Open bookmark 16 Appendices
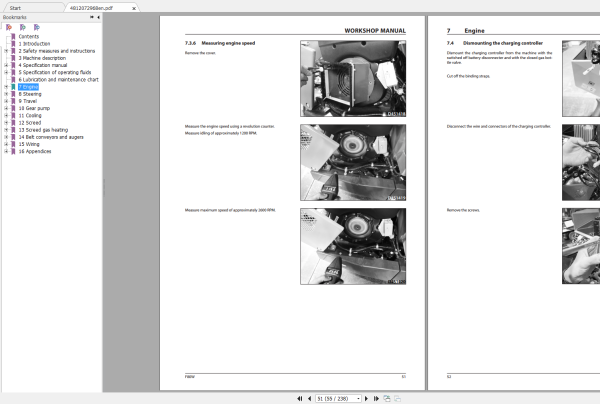The height and width of the screenshot is (404, 600). click(35, 152)
